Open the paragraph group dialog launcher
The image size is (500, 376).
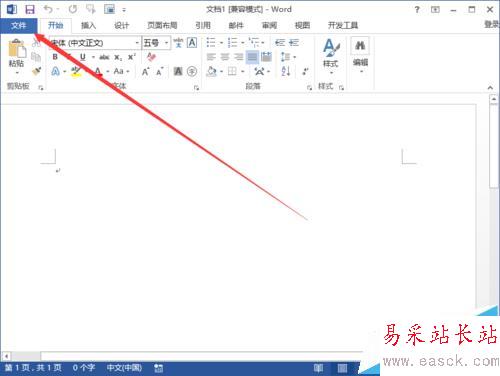tap(309, 88)
